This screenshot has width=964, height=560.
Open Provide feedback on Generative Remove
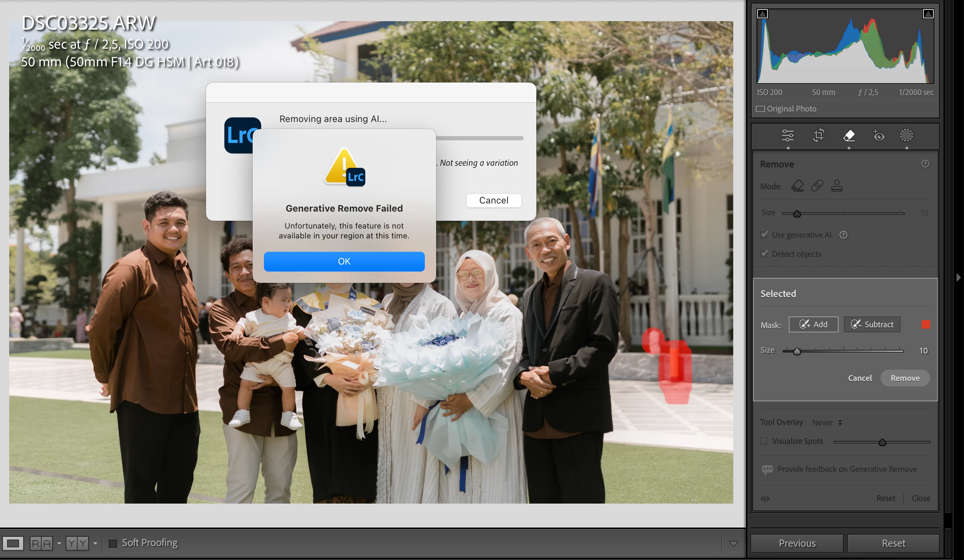[x=846, y=469]
